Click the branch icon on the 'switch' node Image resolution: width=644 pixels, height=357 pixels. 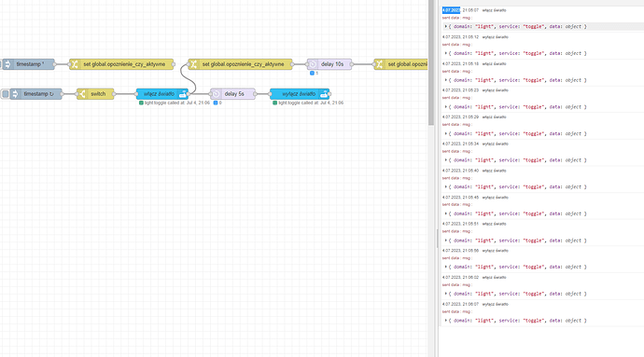click(x=82, y=94)
